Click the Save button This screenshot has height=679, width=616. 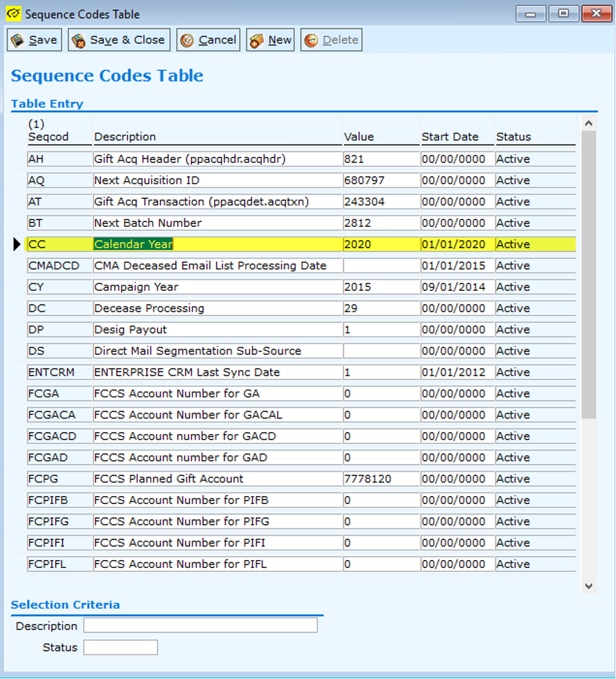point(34,40)
